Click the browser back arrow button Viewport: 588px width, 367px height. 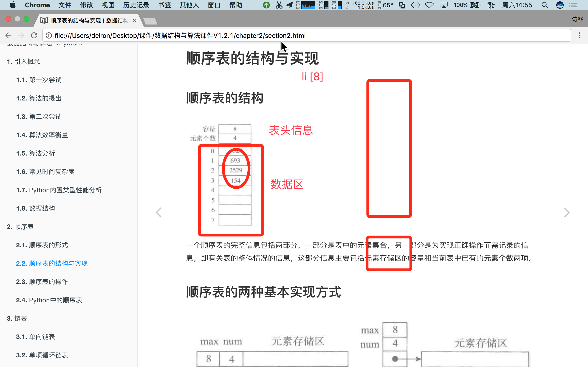click(8, 35)
